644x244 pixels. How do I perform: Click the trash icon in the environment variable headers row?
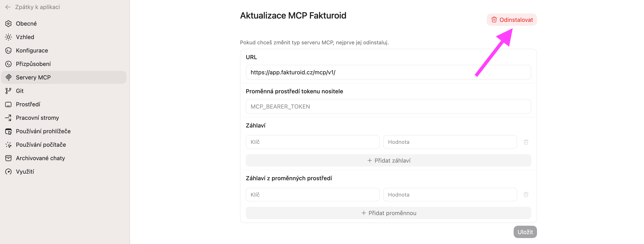coord(526,195)
